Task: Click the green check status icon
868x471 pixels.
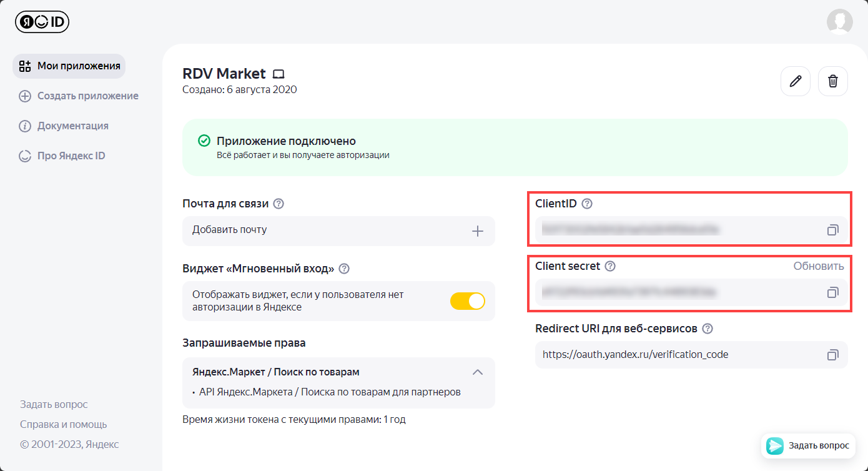Action: point(204,141)
